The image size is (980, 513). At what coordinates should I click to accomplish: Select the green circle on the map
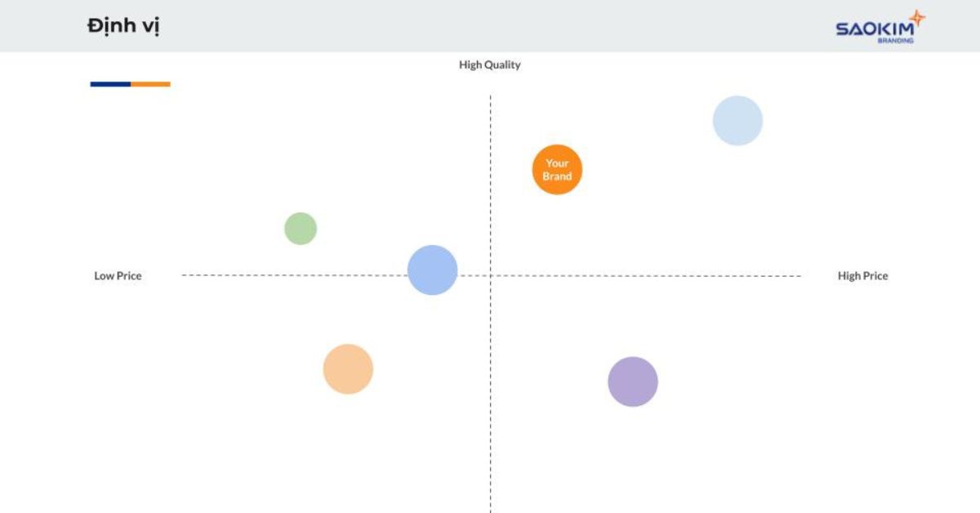click(x=301, y=229)
